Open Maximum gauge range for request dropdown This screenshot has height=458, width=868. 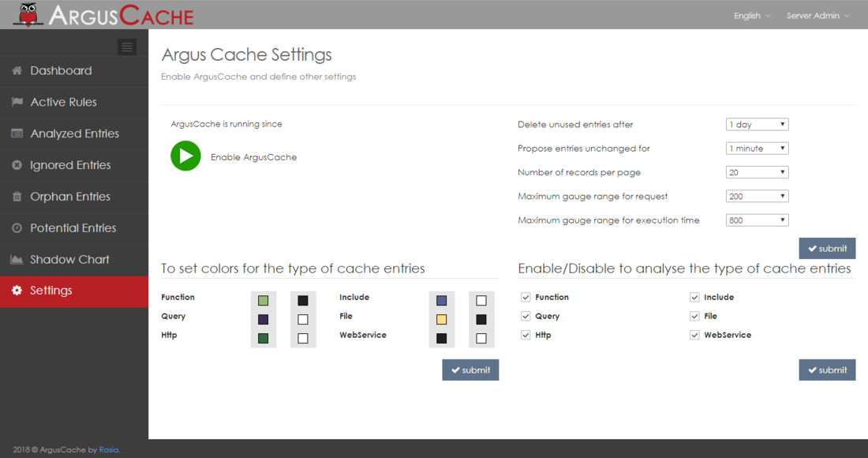(x=757, y=196)
